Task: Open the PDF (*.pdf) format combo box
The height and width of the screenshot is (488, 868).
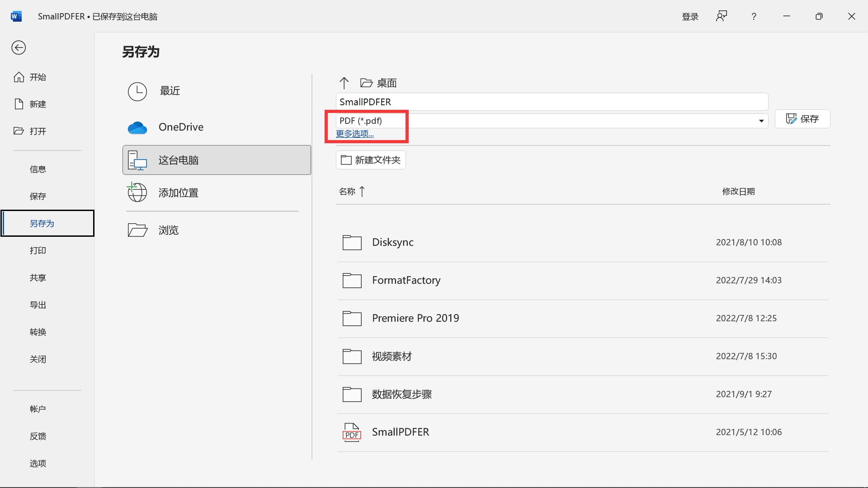Action: tap(542, 121)
